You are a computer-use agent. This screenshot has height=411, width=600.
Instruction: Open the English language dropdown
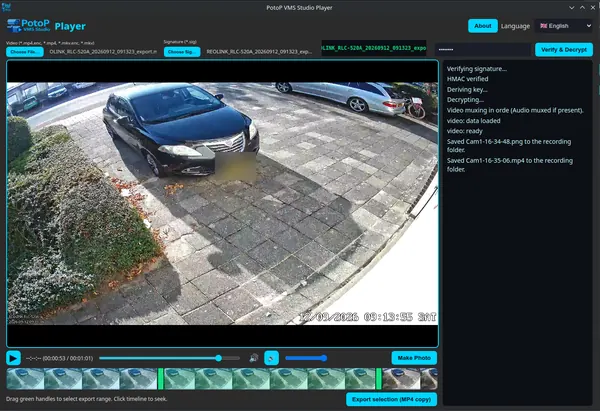tap(564, 26)
